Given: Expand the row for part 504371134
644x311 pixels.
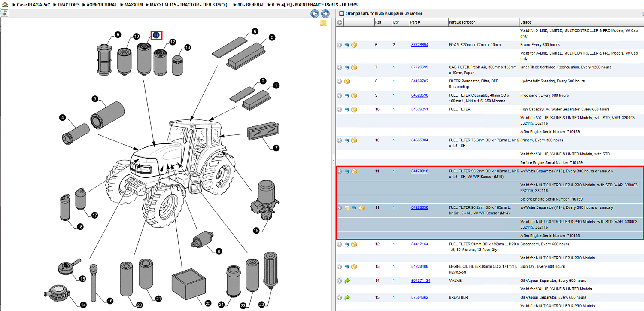Looking at the screenshot, I should tap(339, 281).
